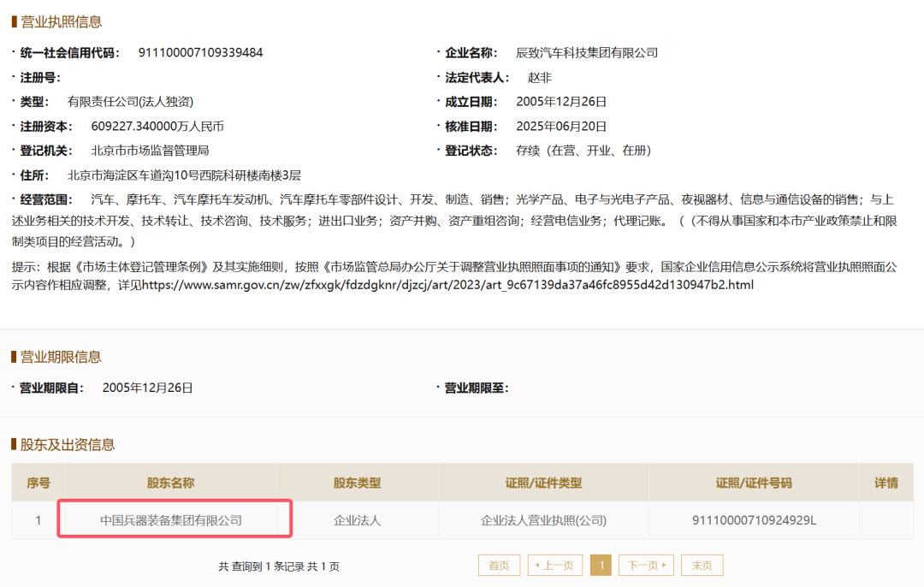
Task: Click row number 1 in shareholder table
Action: (x=38, y=520)
